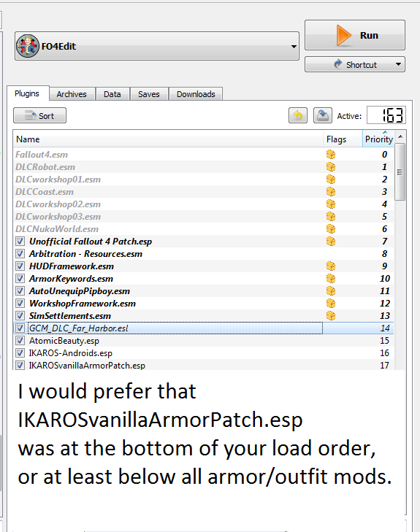Uncheck AtomicBeauty.esp plugin
This screenshot has height=532, width=420.
[20, 341]
